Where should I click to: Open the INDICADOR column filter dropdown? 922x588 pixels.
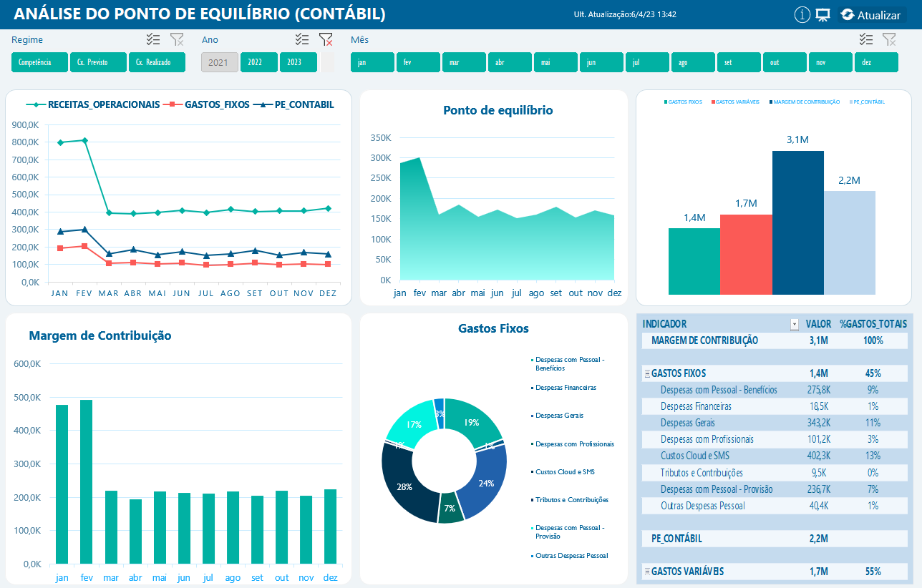tap(794, 325)
